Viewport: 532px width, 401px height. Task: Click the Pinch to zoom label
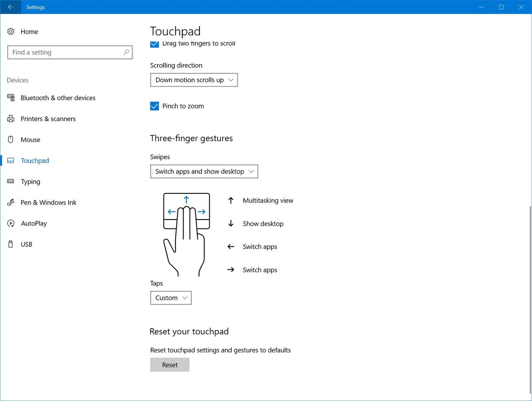click(x=183, y=106)
